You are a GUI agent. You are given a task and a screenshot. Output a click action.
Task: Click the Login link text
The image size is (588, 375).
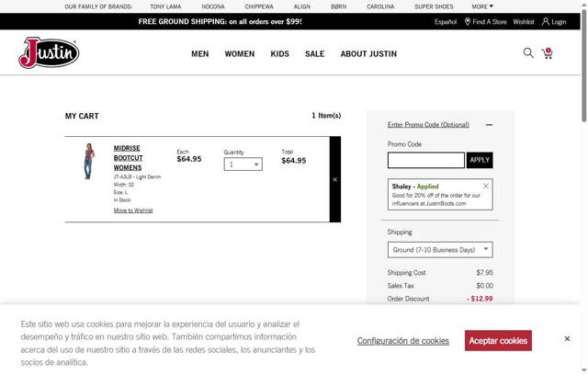559,22
